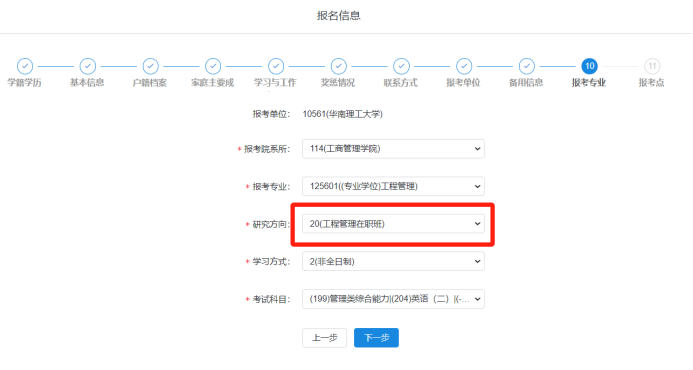This screenshot has height=370, width=693.
Task: Open the 学习方式 dropdown
Action: coord(393,262)
